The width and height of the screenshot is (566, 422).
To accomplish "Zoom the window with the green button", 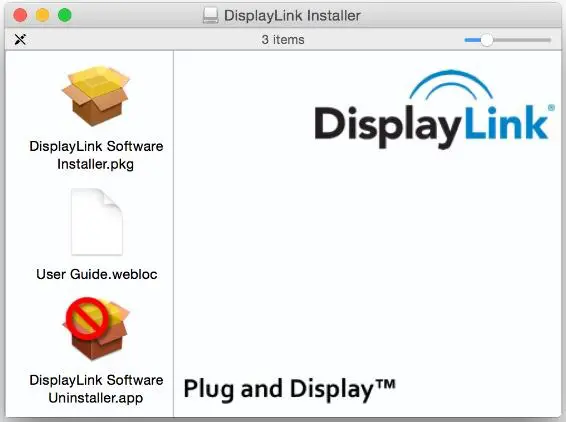I will pyautogui.click(x=65, y=15).
